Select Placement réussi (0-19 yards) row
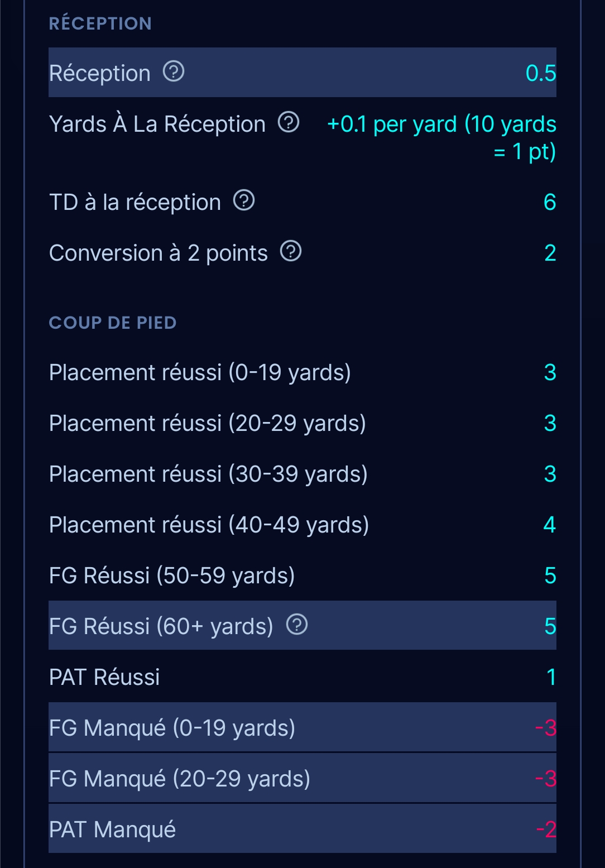The height and width of the screenshot is (868, 605). tap(200, 372)
